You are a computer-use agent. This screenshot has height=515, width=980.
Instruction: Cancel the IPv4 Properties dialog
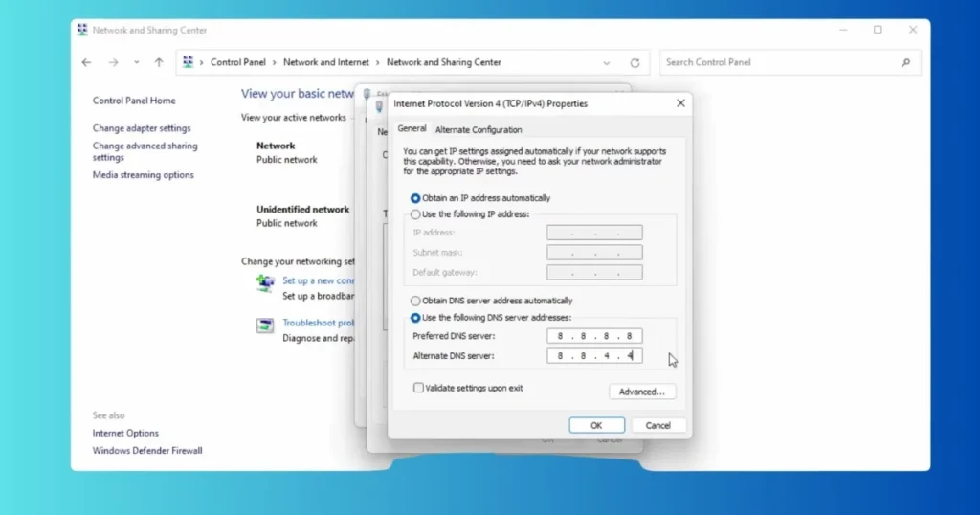tap(657, 426)
